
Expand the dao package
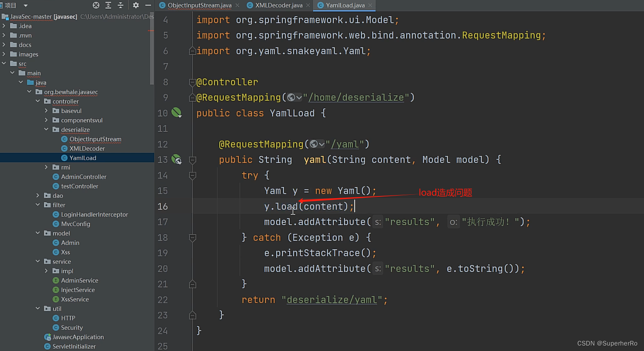[38, 196]
